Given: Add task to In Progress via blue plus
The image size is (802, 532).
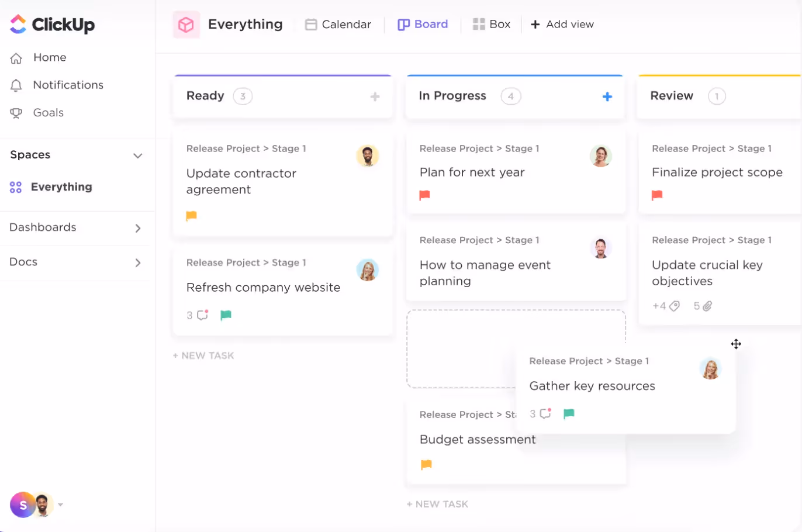Looking at the screenshot, I should click(x=607, y=96).
